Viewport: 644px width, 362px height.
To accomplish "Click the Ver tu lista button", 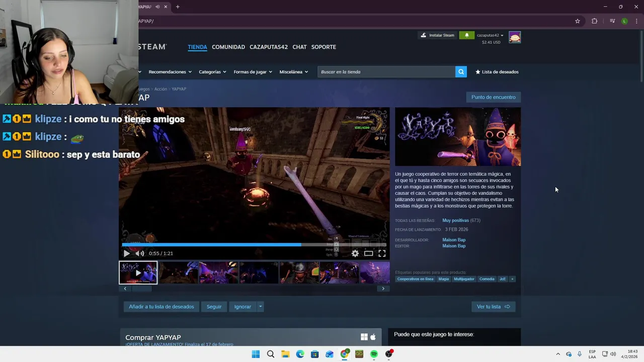I will pyautogui.click(x=494, y=307).
